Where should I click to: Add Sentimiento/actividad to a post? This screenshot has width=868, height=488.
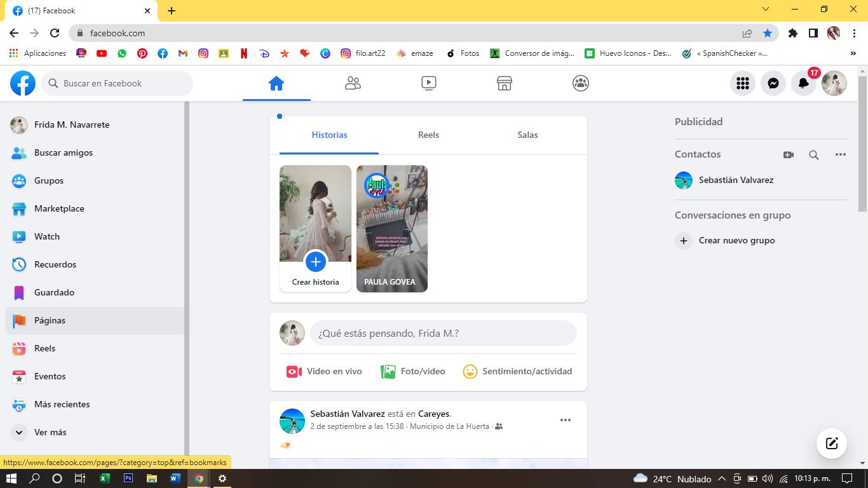tap(517, 371)
